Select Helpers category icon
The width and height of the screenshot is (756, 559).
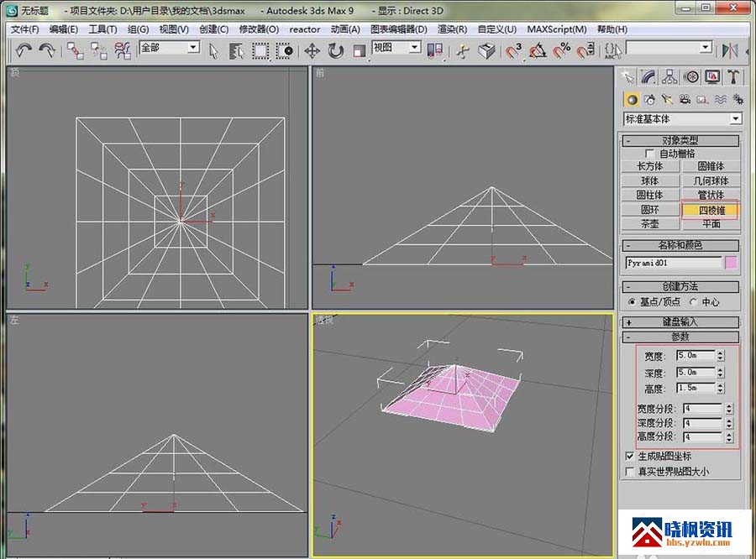(x=702, y=100)
